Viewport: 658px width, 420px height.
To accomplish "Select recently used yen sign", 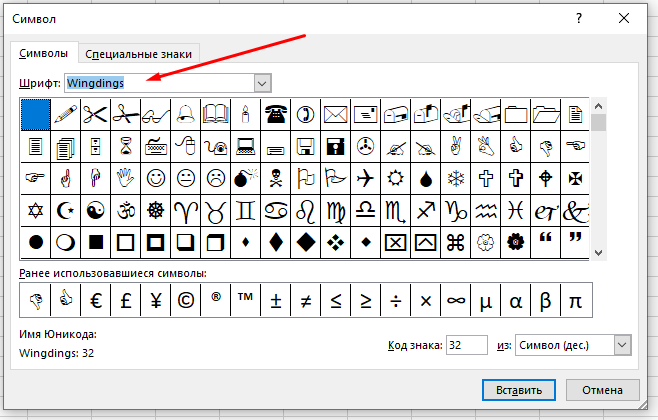I will [x=156, y=300].
